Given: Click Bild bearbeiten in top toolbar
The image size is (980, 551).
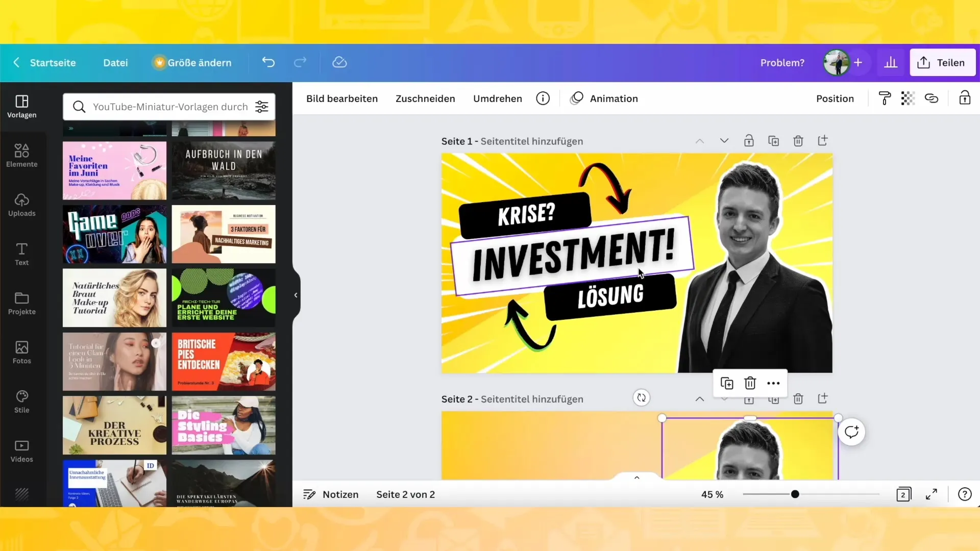Looking at the screenshot, I should [x=342, y=99].
